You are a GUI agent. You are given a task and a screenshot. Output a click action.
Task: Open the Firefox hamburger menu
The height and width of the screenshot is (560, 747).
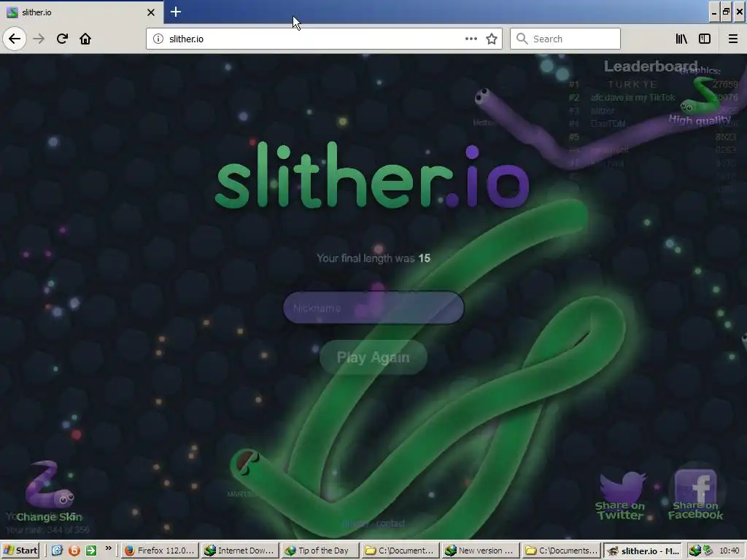(x=732, y=39)
